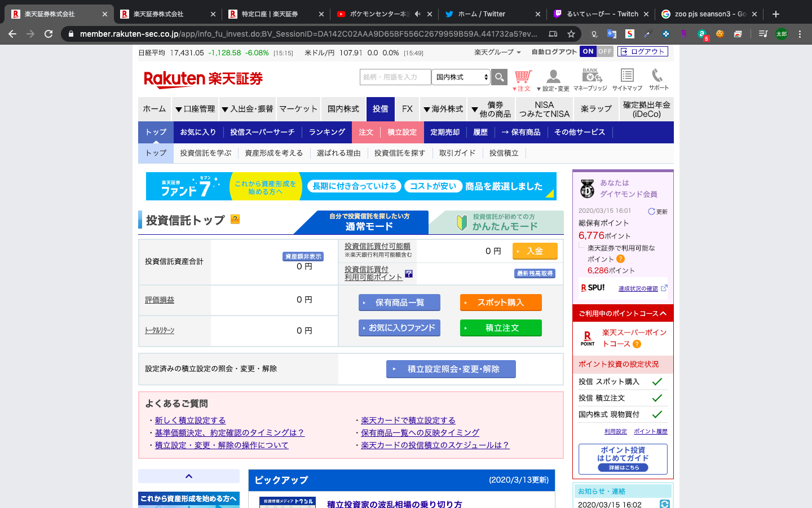Screen dimensions: 812x508
Task: Click the 保有商品一覧 button
Action: point(399,303)
